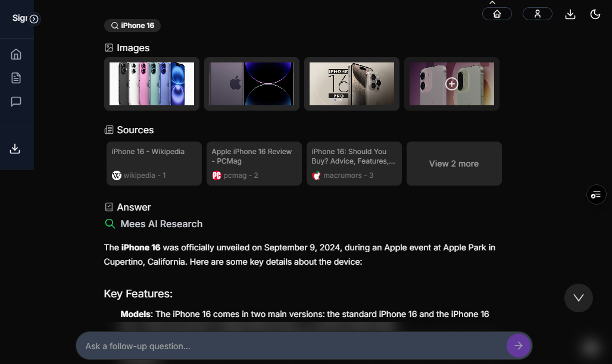Click the Sources section heading icon
The width and height of the screenshot is (612, 364).
pyautogui.click(x=109, y=130)
